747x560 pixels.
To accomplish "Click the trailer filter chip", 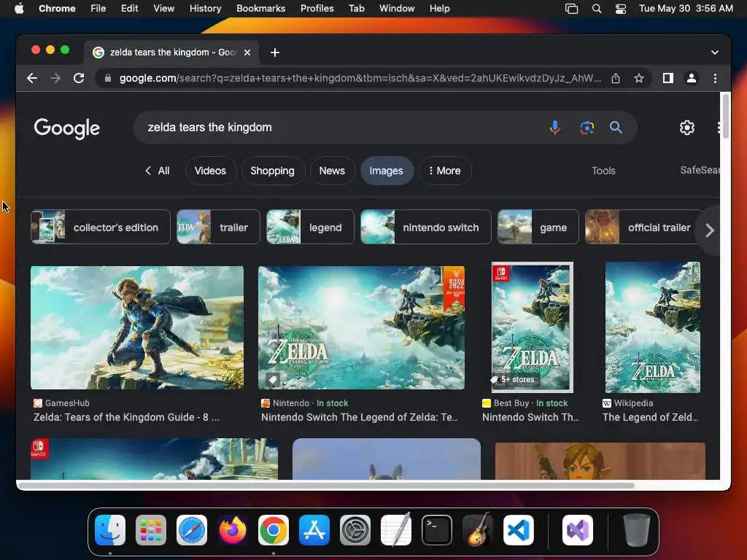I will (218, 227).
